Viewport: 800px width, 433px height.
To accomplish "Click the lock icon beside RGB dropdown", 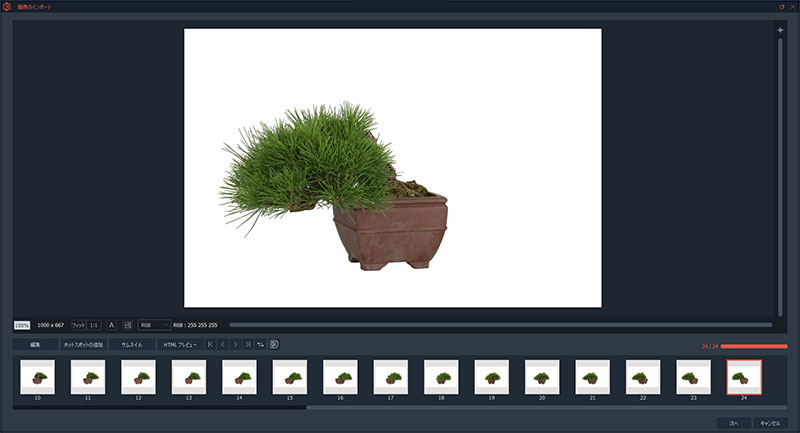I will [127, 325].
